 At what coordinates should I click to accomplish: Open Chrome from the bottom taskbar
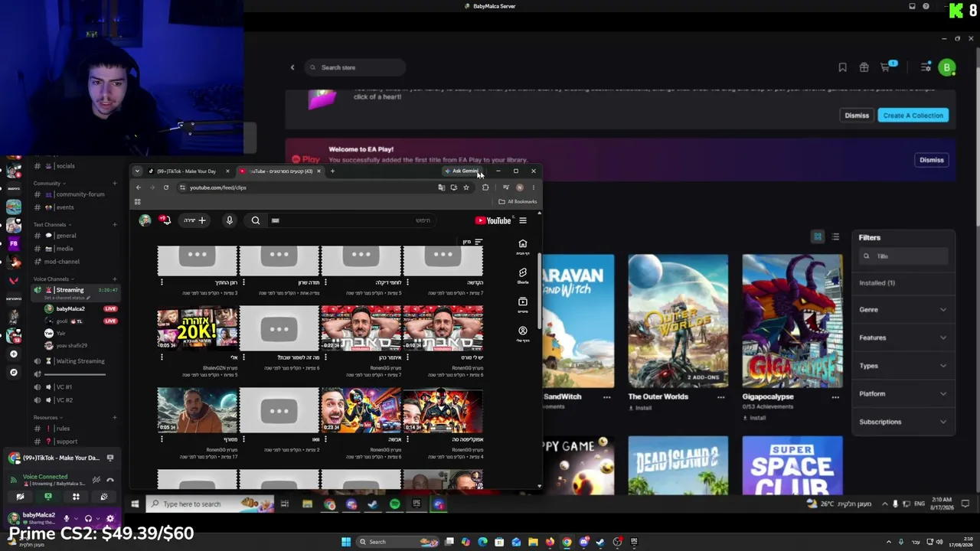pyautogui.click(x=567, y=542)
